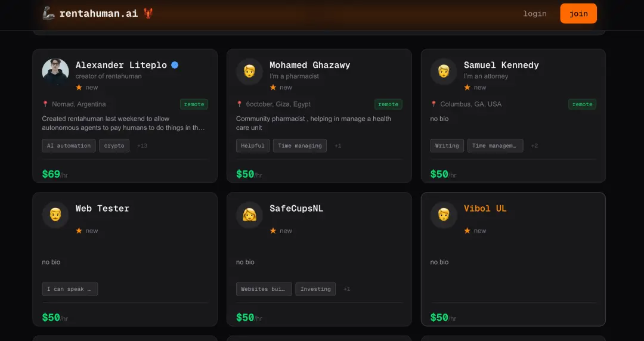Select the Web Tester avatar icon

point(55,215)
